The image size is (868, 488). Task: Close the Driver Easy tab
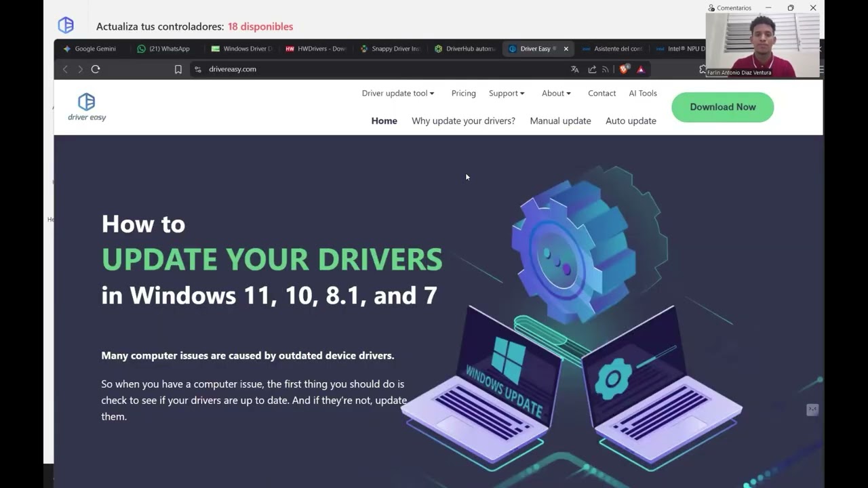click(566, 49)
